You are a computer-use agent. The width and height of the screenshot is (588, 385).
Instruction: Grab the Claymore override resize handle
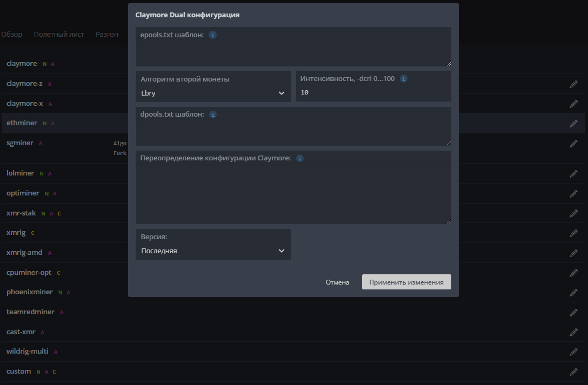tap(449, 222)
